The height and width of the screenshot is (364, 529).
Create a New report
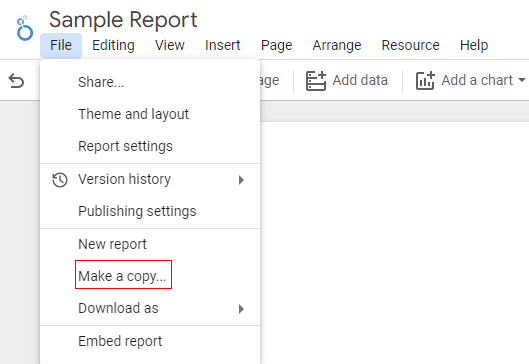point(150,244)
